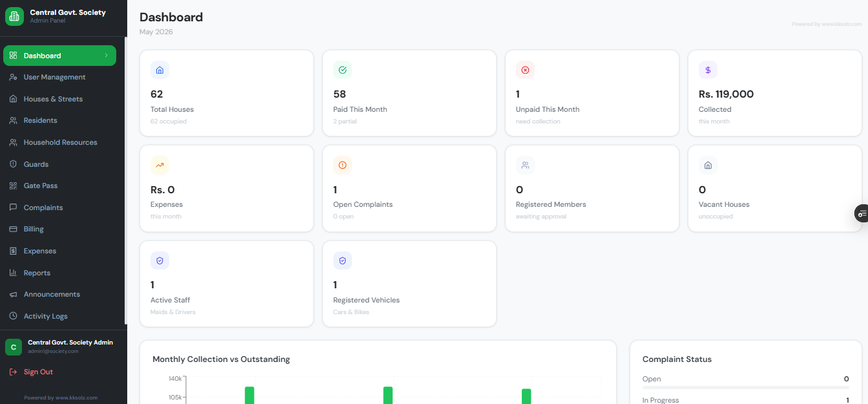This screenshot has height=404, width=868.
Task: Click the Open complaint status progress bar
Action: [x=746, y=387]
